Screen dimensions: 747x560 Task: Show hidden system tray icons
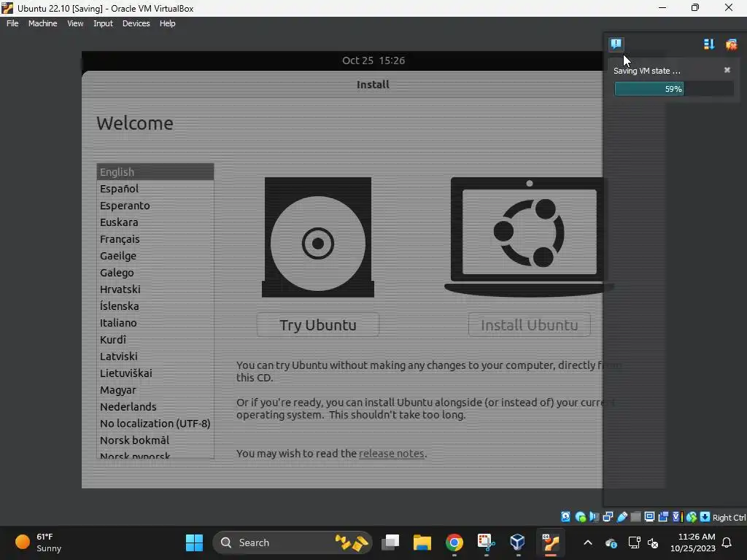tap(588, 542)
